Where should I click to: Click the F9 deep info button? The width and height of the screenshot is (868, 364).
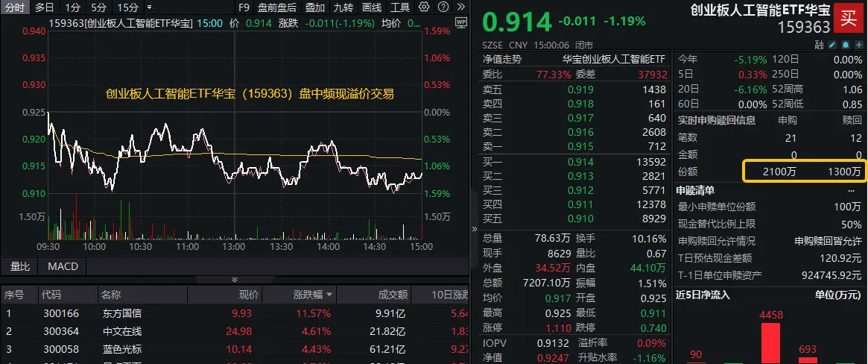tap(244, 7)
